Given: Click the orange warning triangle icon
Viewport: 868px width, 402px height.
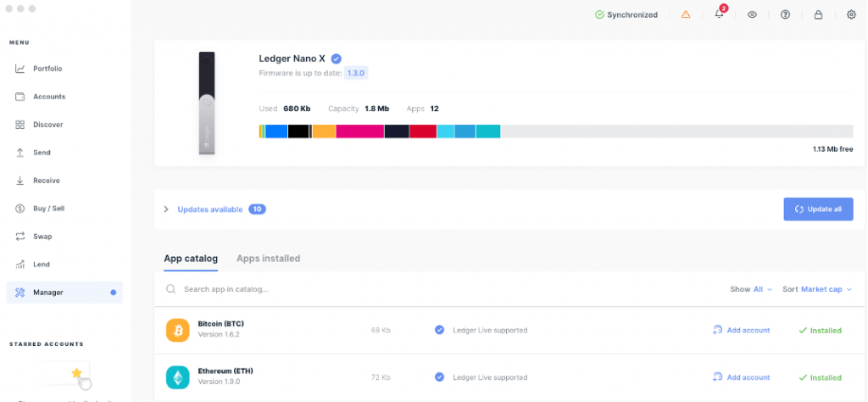Looking at the screenshot, I should [x=686, y=14].
